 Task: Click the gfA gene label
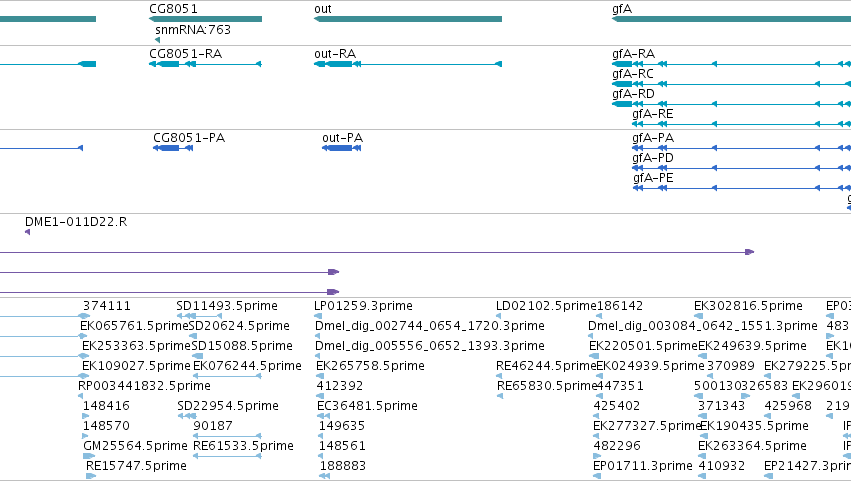[621, 9]
